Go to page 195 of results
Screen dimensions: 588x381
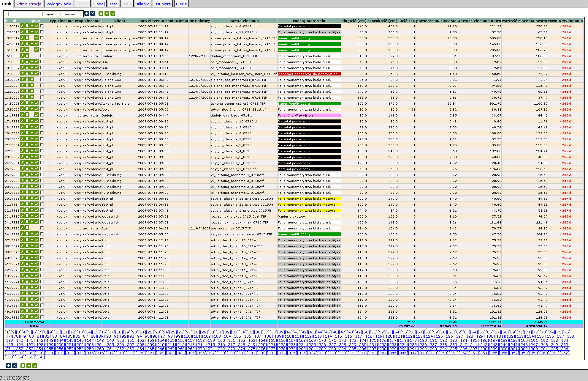[x=9, y=344]
